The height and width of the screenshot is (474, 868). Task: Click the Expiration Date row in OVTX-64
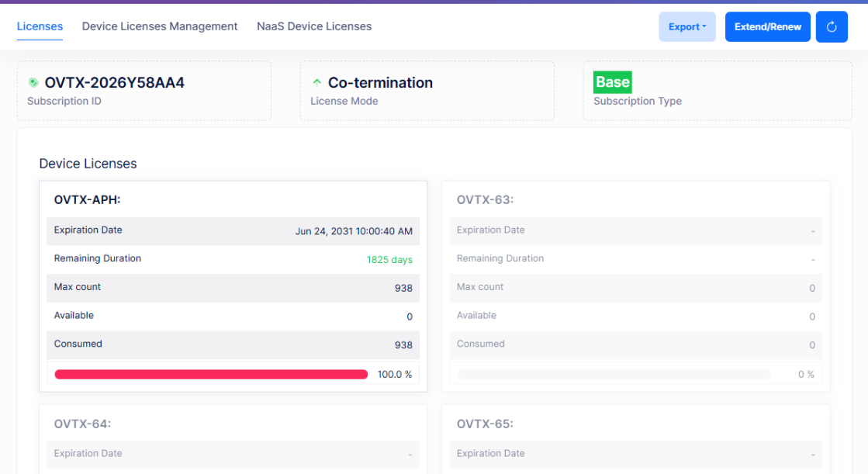(233, 454)
